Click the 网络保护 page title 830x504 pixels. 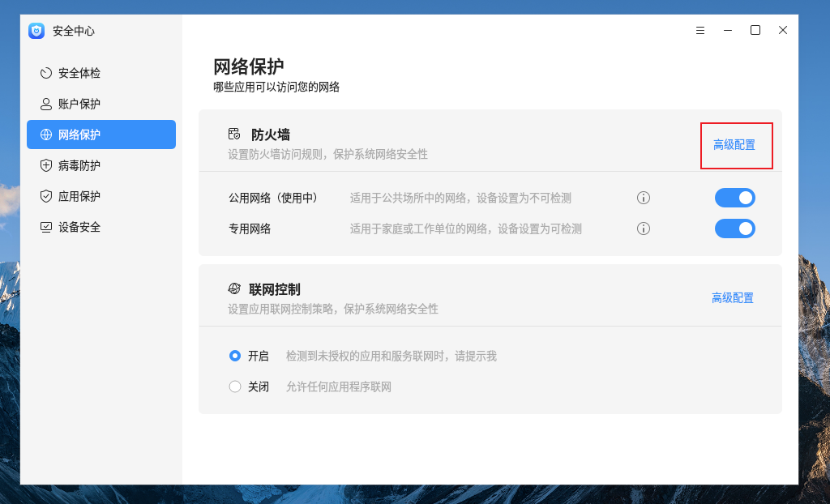coord(249,66)
